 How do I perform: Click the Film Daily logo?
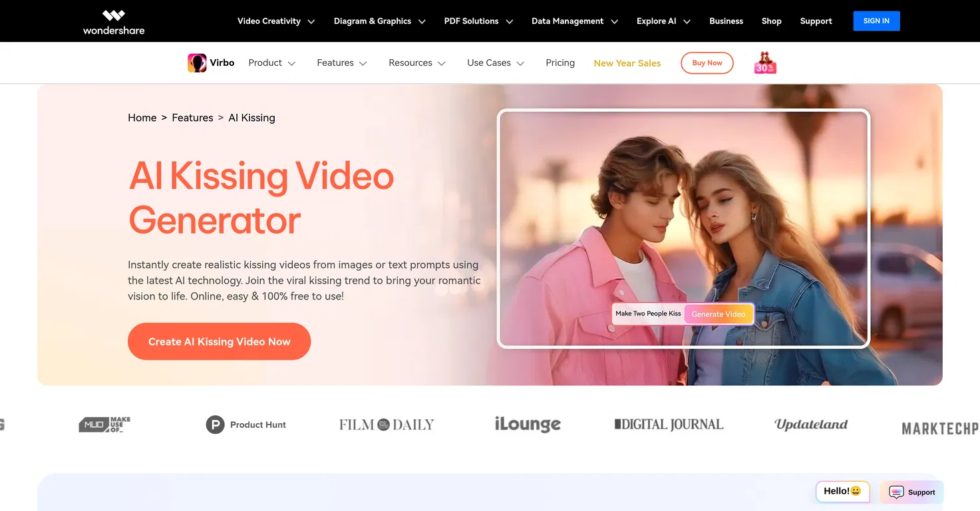[387, 425]
